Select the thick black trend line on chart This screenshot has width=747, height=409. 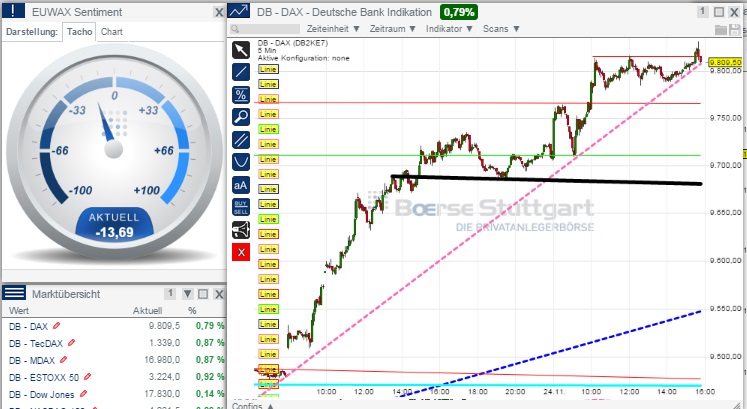pos(546,180)
